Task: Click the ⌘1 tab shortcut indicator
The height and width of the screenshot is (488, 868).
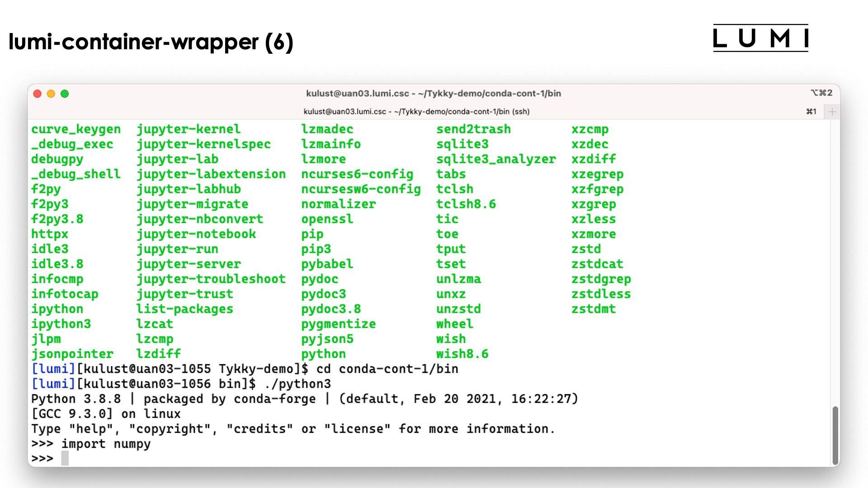Action: [x=811, y=112]
